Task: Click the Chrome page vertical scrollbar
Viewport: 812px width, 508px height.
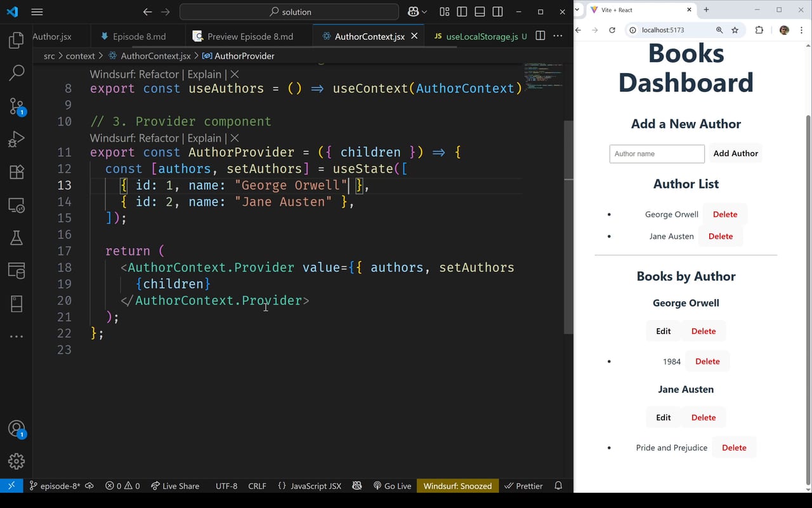Action: pos(808,298)
